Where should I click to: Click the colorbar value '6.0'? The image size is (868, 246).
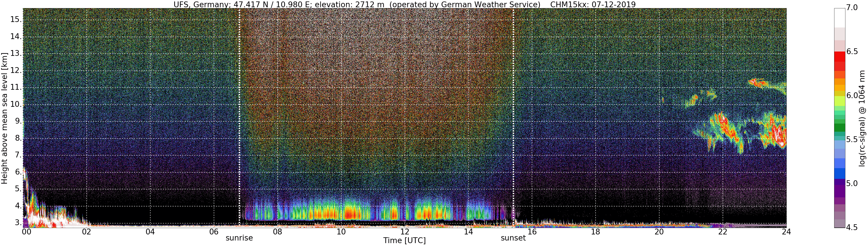pos(852,96)
